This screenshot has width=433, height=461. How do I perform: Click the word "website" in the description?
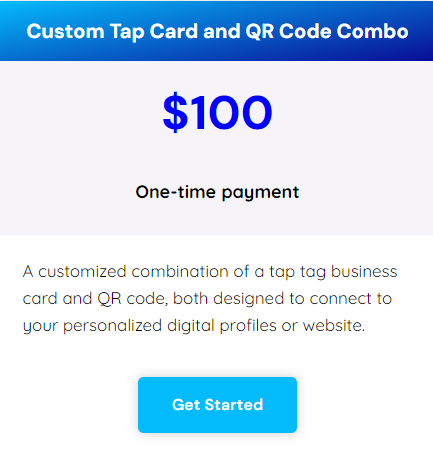[x=334, y=325]
